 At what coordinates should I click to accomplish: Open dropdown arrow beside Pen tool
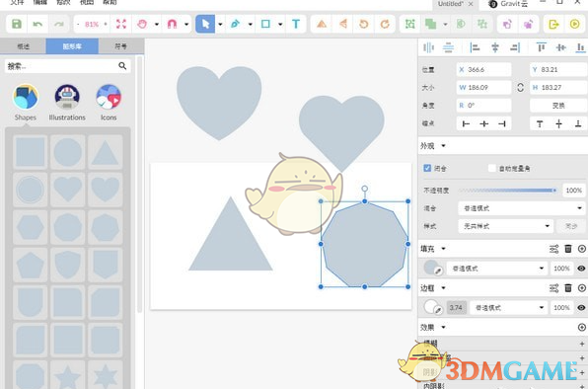point(251,25)
